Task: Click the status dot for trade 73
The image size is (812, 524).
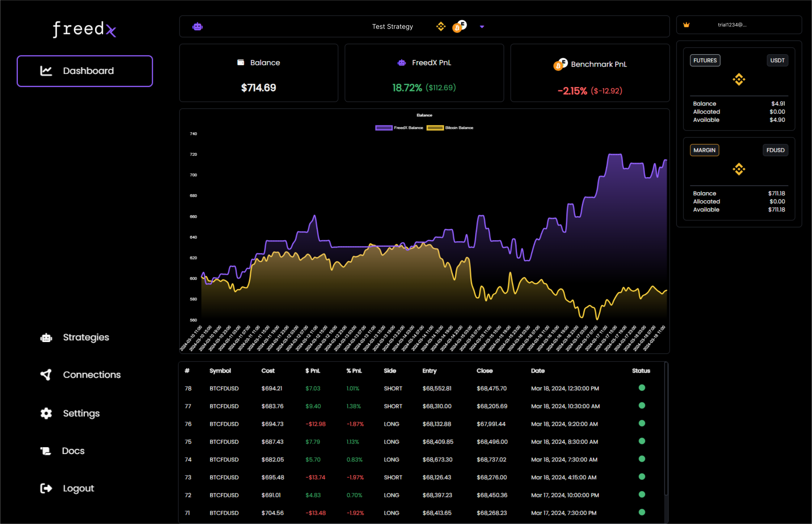Action: click(x=642, y=477)
